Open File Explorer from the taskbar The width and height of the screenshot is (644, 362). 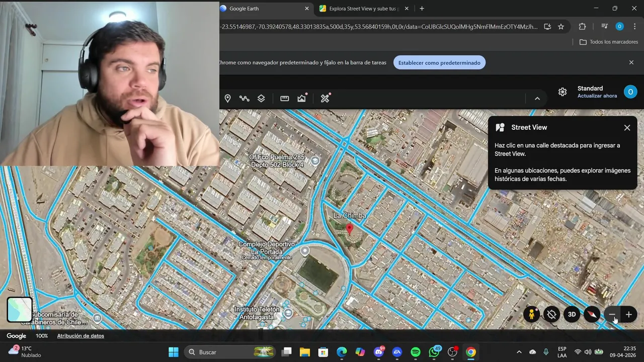tap(305, 352)
